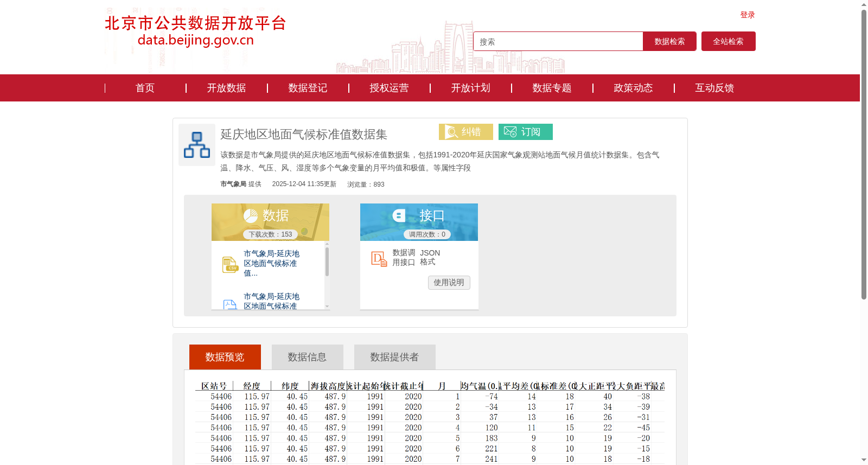868x465 pixels.
Task: Click value 120 in the month 4 row
Action: tap(491, 428)
